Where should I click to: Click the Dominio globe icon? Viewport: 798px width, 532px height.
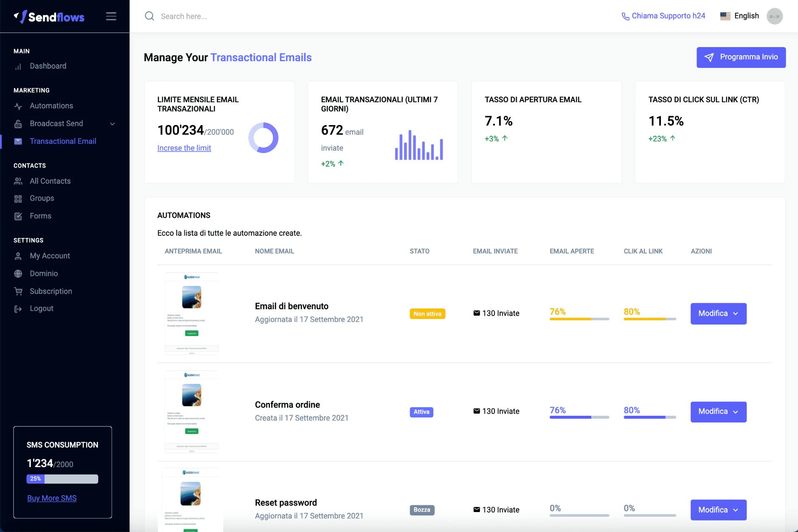click(18, 274)
